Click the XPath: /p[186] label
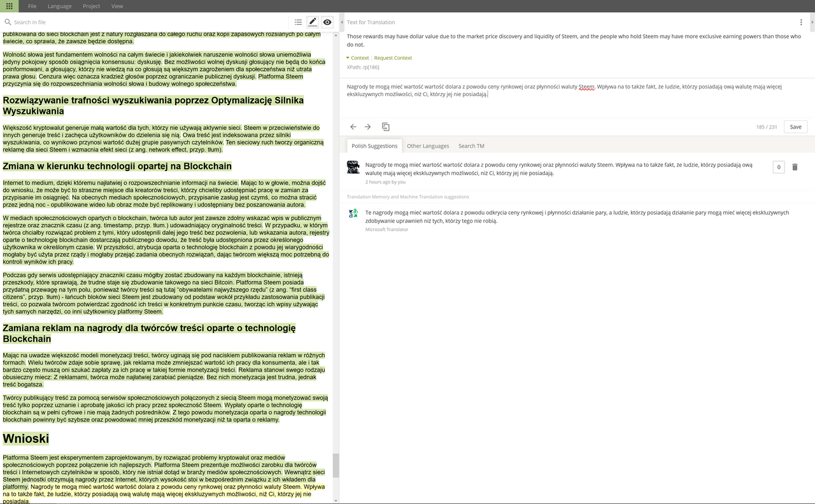The width and height of the screenshot is (815, 504). click(363, 67)
